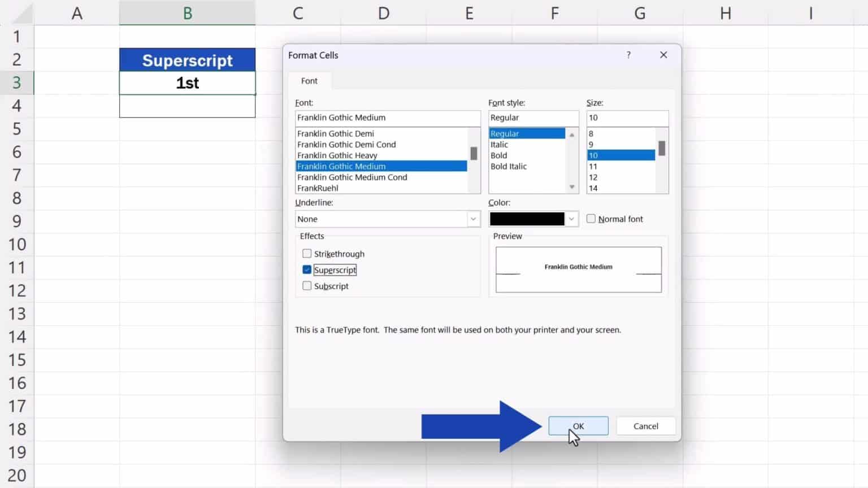Enable the Normal font checkbox
The image size is (868, 488).
pos(591,219)
